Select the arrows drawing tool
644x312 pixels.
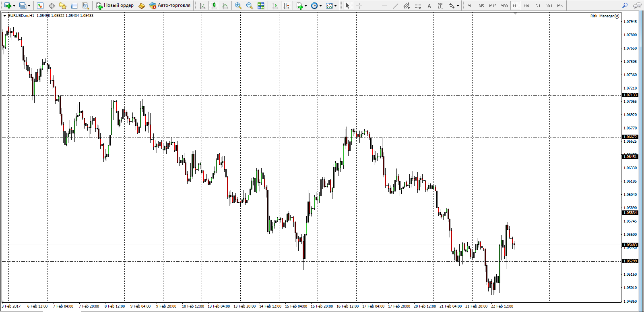pyautogui.click(x=452, y=6)
